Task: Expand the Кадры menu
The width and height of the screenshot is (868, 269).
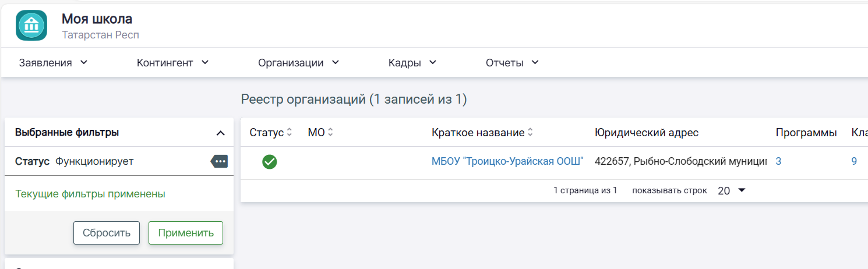Action: [x=412, y=63]
